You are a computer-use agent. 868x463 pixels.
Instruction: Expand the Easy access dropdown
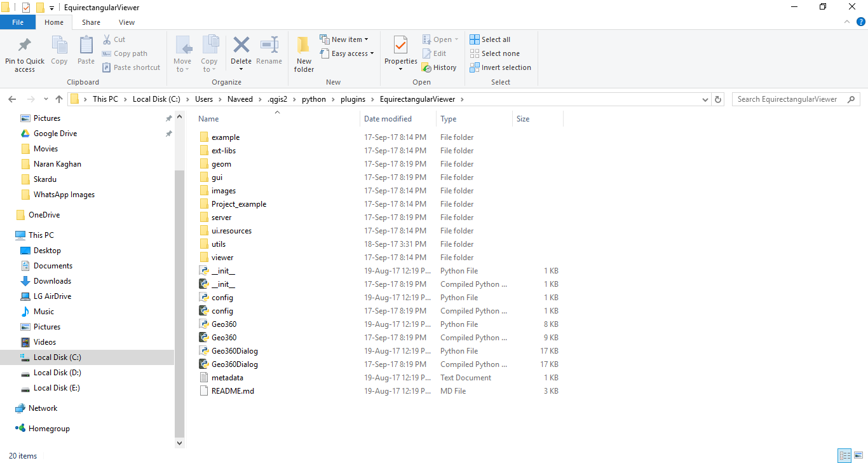pos(372,53)
